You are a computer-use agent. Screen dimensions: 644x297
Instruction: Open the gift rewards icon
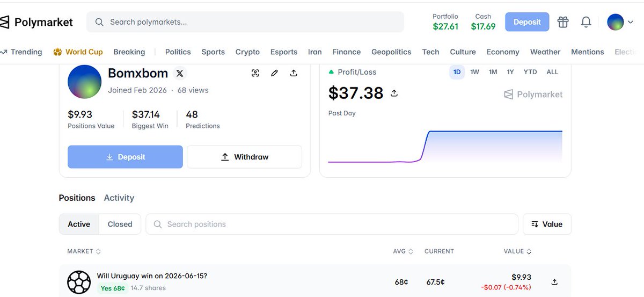click(562, 22)
